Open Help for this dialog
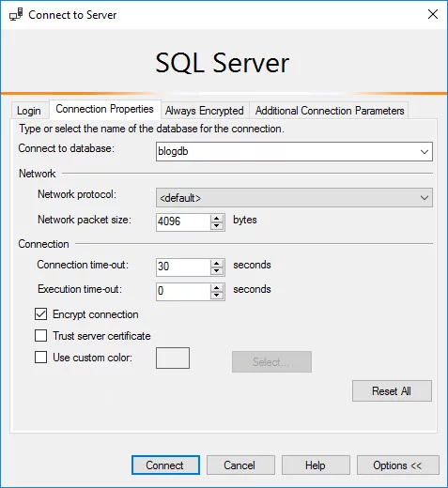The width and height of the screenshot is (448, 488). pyautogui.click(x=316, y=465)
